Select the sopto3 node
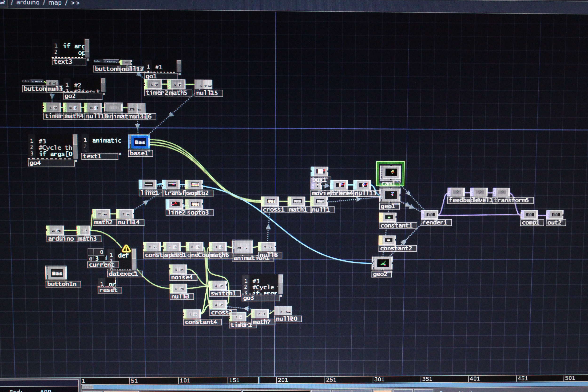The width and height of the screenshot is (588, 392). coord(194,204)
